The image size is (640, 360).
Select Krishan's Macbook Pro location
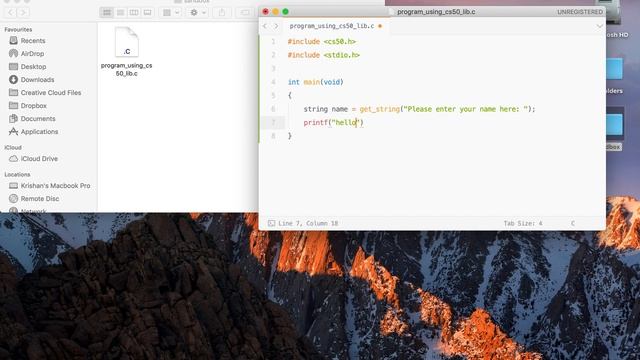pos(56,186)
